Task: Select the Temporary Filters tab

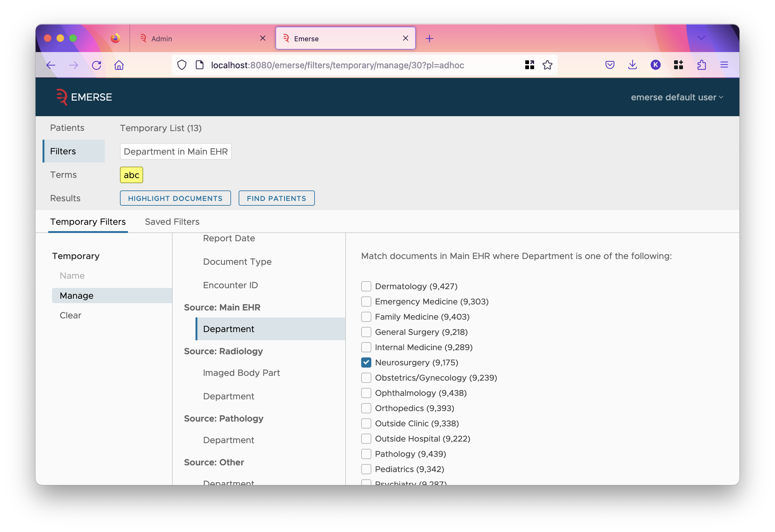Action: point(88,222)
